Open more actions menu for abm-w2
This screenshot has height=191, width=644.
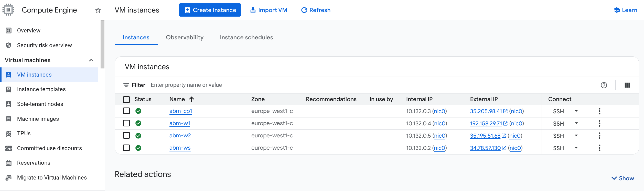click(599, 136)
